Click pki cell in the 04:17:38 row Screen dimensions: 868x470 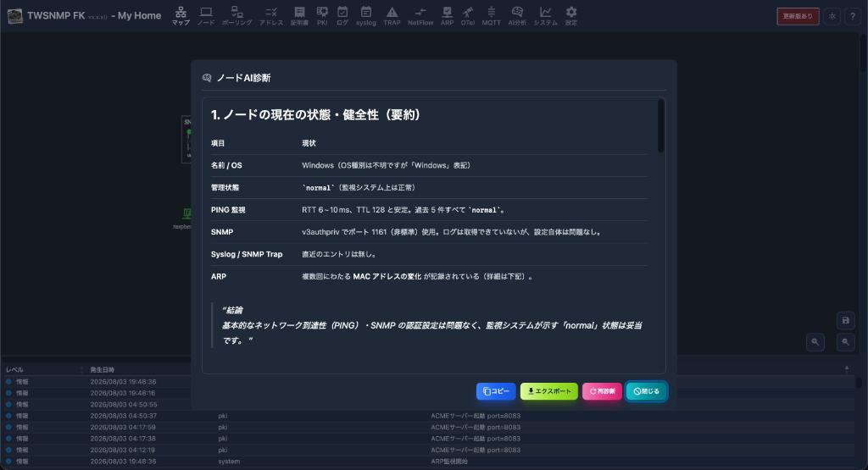223,439
